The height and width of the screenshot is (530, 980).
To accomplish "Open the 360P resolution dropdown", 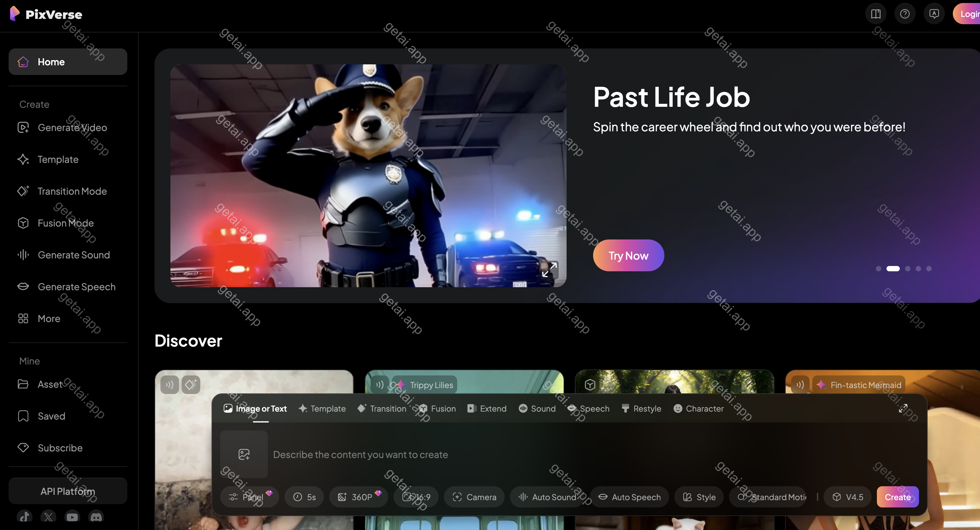I will 358,497.
